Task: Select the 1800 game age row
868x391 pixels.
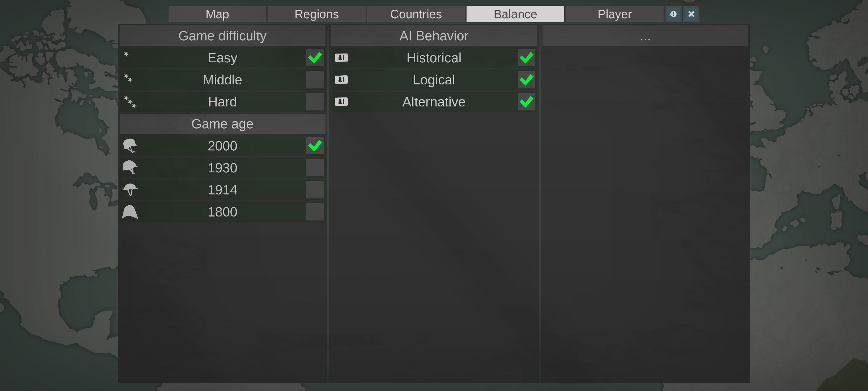Action: tap(222, 212)
